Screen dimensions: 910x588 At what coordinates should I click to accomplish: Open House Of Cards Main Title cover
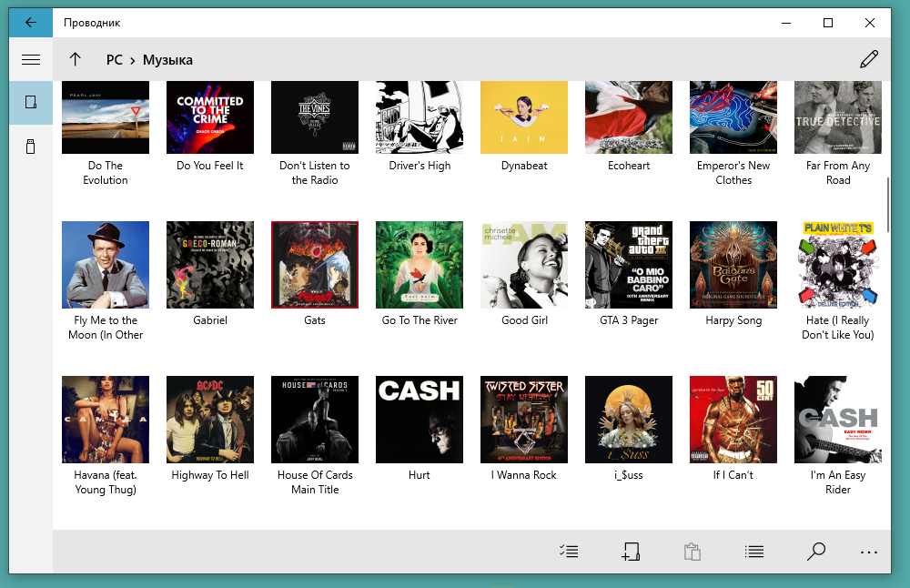[x=315, y=420]
